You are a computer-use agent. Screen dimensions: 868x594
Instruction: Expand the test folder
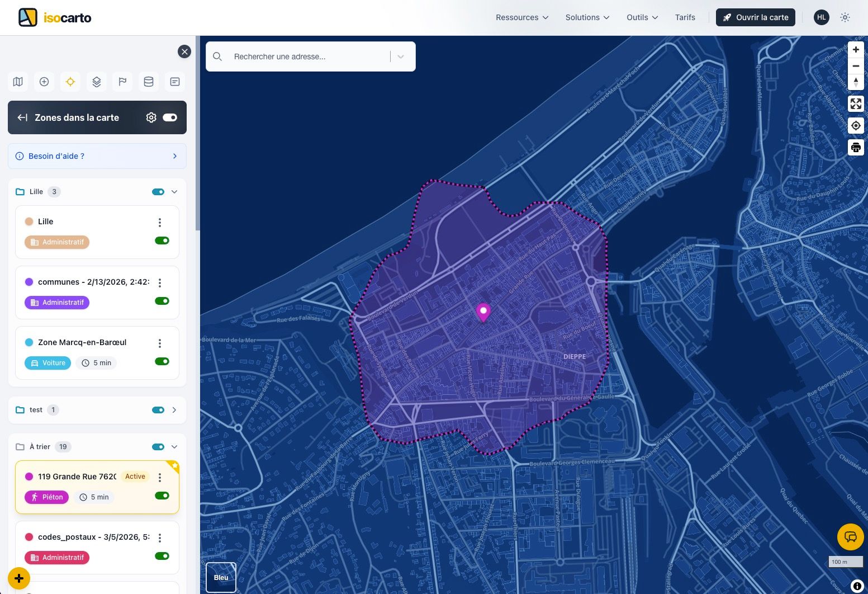pos(174,410)
